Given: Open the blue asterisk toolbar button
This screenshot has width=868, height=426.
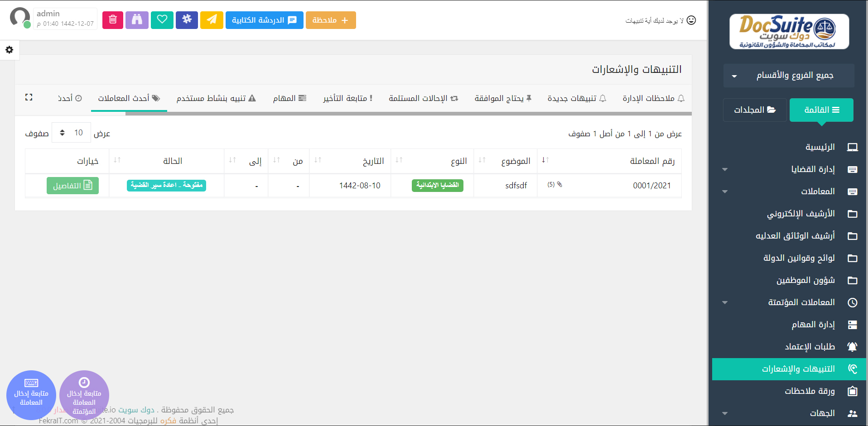Looking at the screenshot, I should pyautogui.click(x=187, y=20).
